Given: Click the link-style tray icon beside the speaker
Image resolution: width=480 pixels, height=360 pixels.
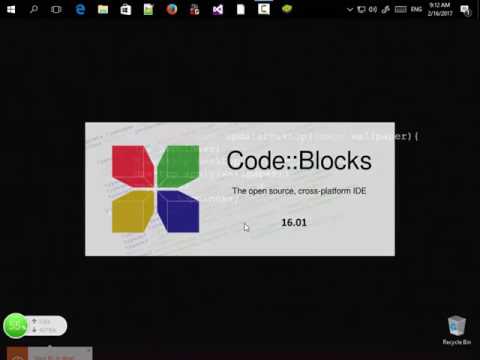Looking at the screenshot, I should 386,9.
